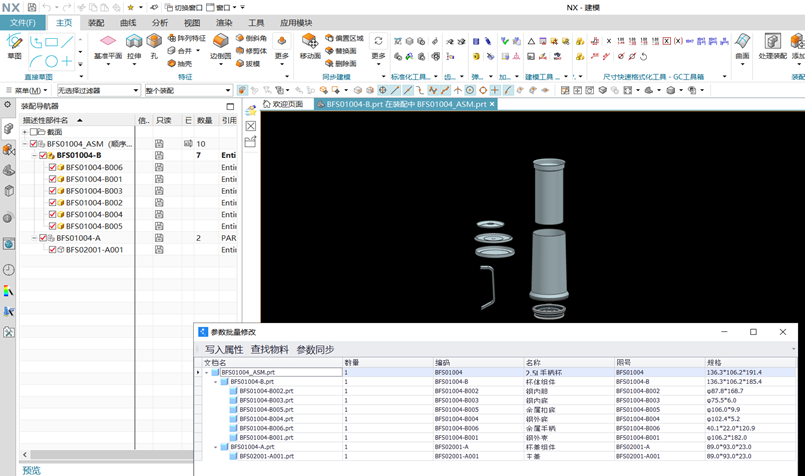This screenshot has height=476, width=805.
Task: Uncheck the BFS01004-B006 component checkbox
Action: coord(53,167)
